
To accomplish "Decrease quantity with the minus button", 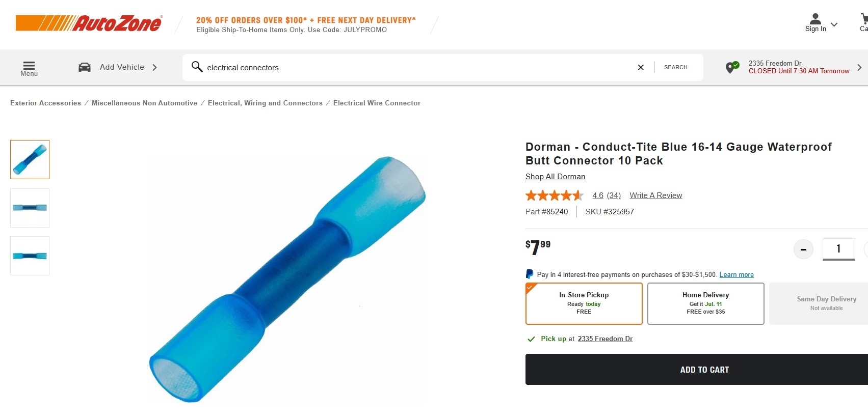I will (803, 249).
